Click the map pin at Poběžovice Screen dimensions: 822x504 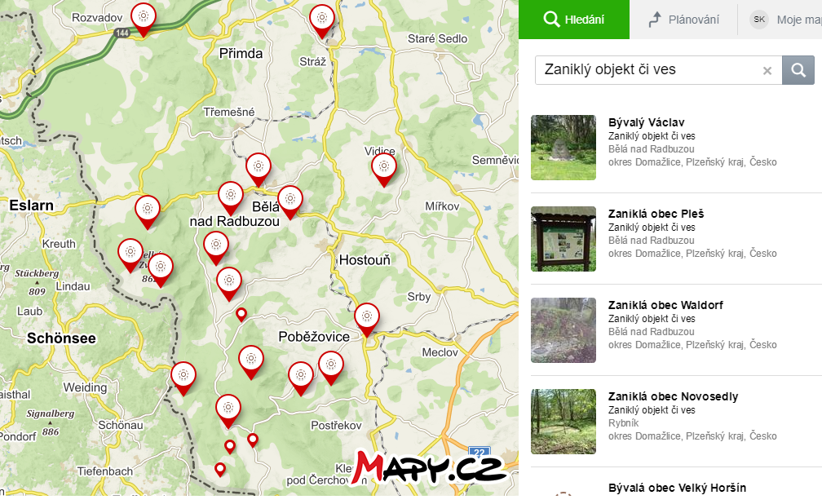coord(367,319)
